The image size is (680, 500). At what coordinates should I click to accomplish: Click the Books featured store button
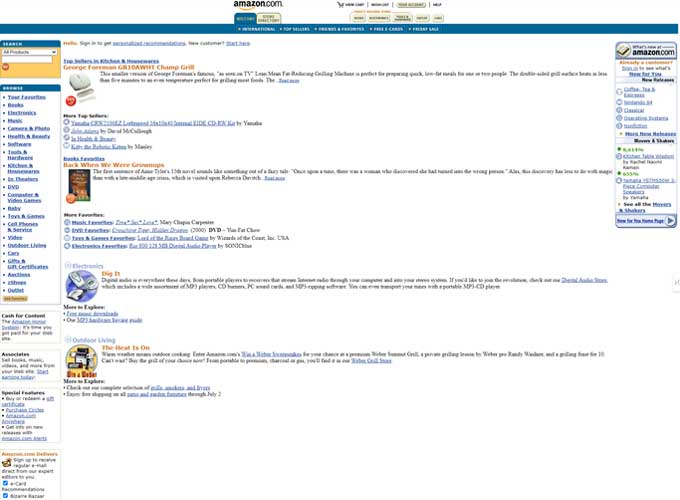(x=359, y=18)
